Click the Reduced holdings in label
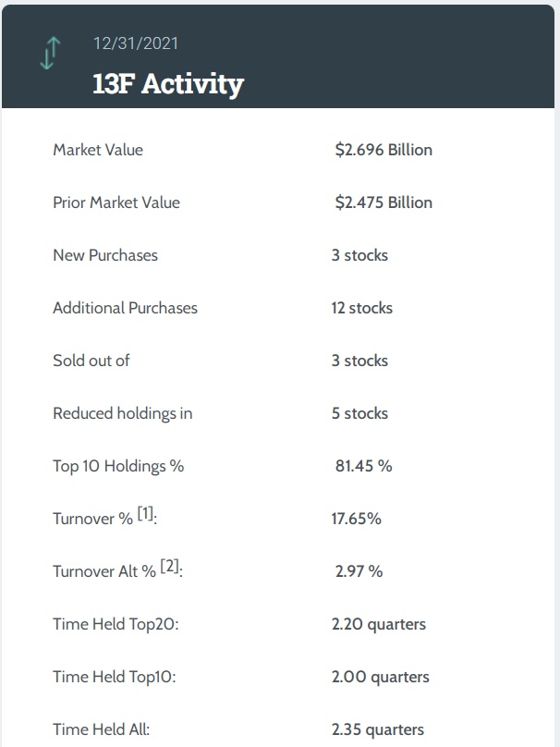Image resolution: width=560 pixels, height=747 pixels. point(123,413)
